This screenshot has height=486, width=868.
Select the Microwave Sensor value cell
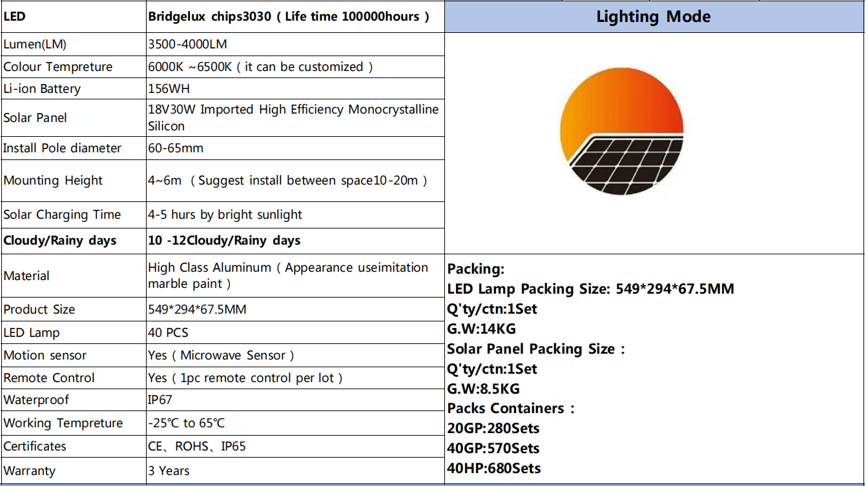click(x=296, y=355)
